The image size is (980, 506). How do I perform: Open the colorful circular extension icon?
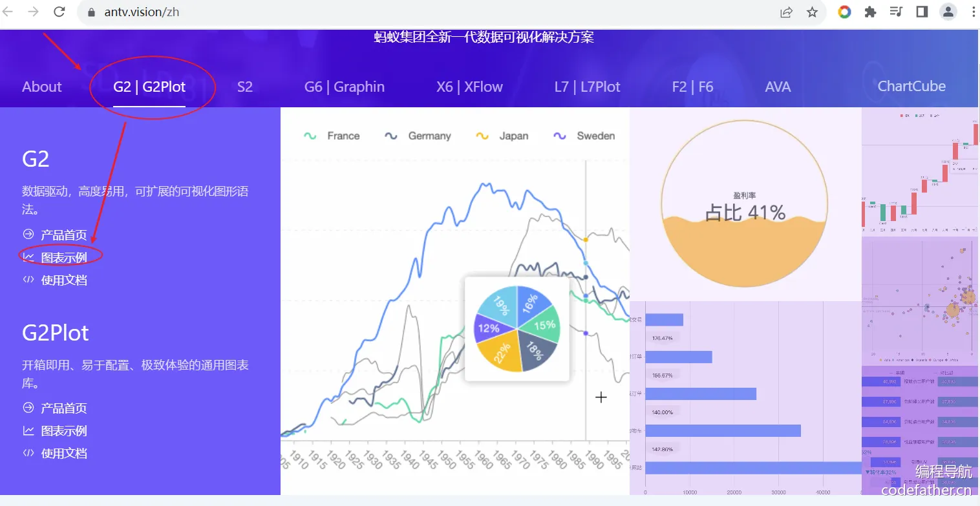[x=844, y=12]
